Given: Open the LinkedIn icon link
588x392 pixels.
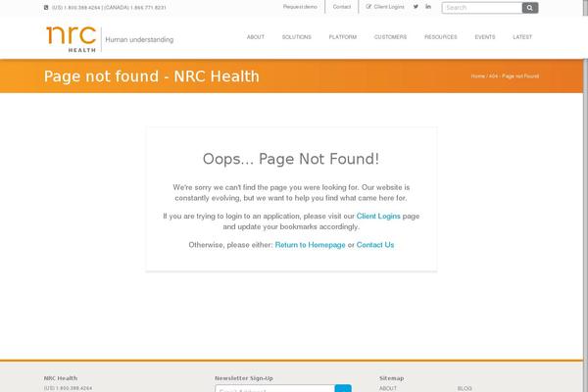Looking at the screenshot, I should (428, 7).
